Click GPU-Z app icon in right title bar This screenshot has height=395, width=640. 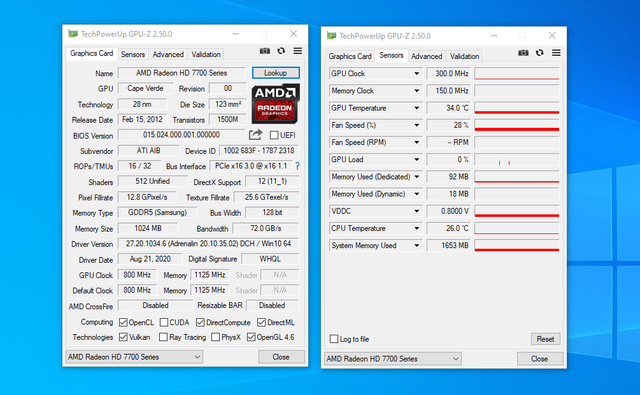(x=331, y=36)
